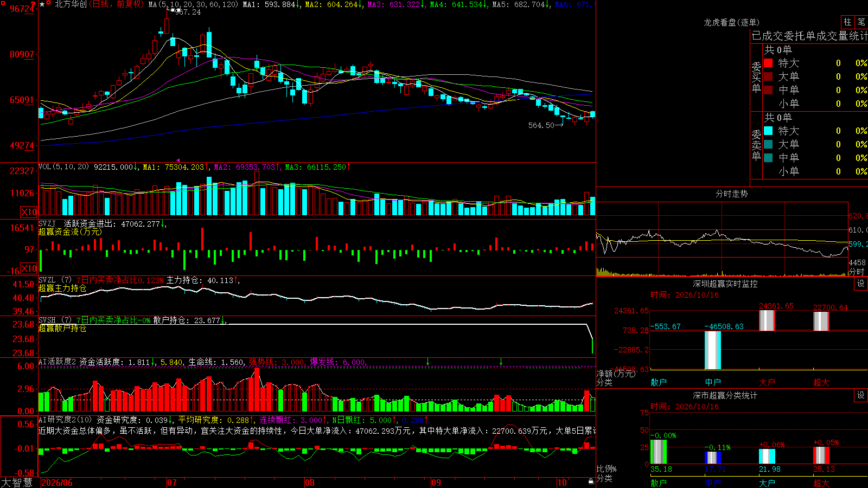This screenshot has height=488, width=868.
Task: Switch to 笔 tick view
Action: [x=861, y=22]
